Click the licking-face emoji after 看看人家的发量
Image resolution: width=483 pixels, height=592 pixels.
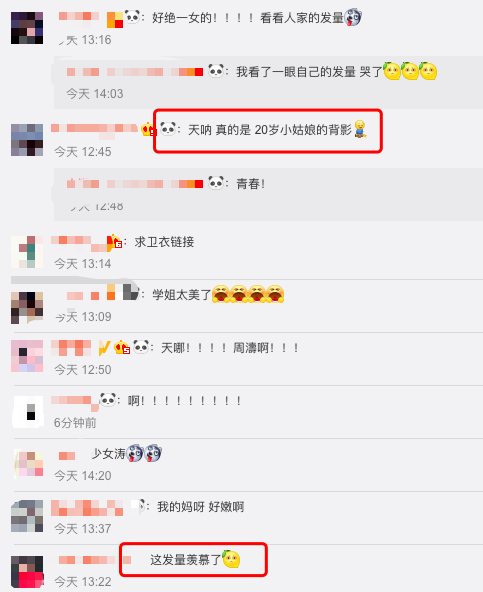353,17
